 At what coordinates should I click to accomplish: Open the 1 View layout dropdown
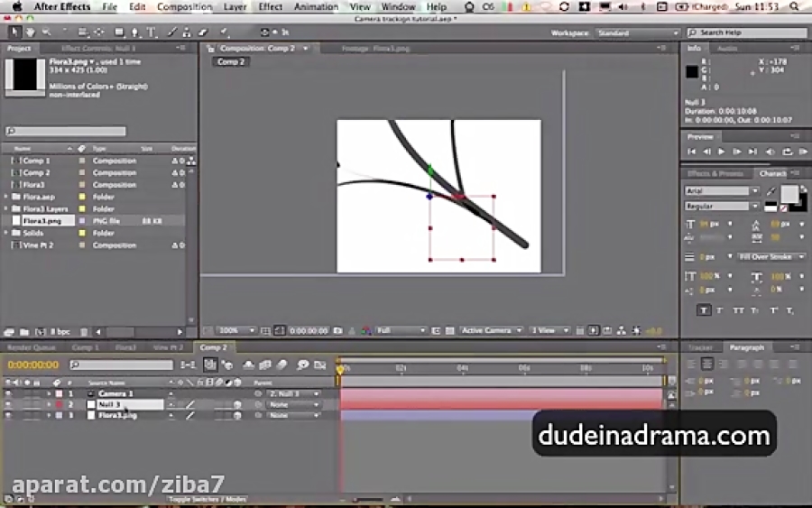pyautogui.click(x=549, y=330)
